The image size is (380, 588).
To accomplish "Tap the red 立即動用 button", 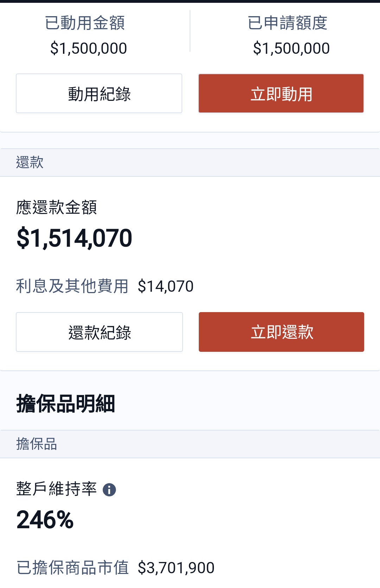I will 281,93.
